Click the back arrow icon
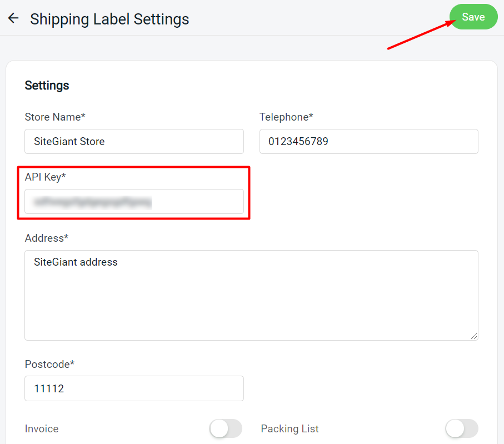This screenshot has width=504, height=444. tap(13, 18)
